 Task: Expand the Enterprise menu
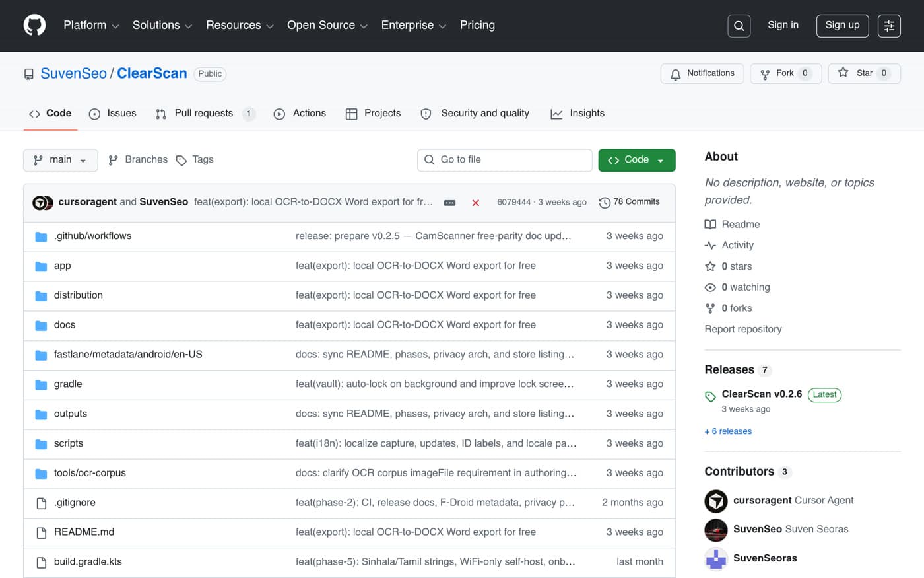[x=414, y=25]
